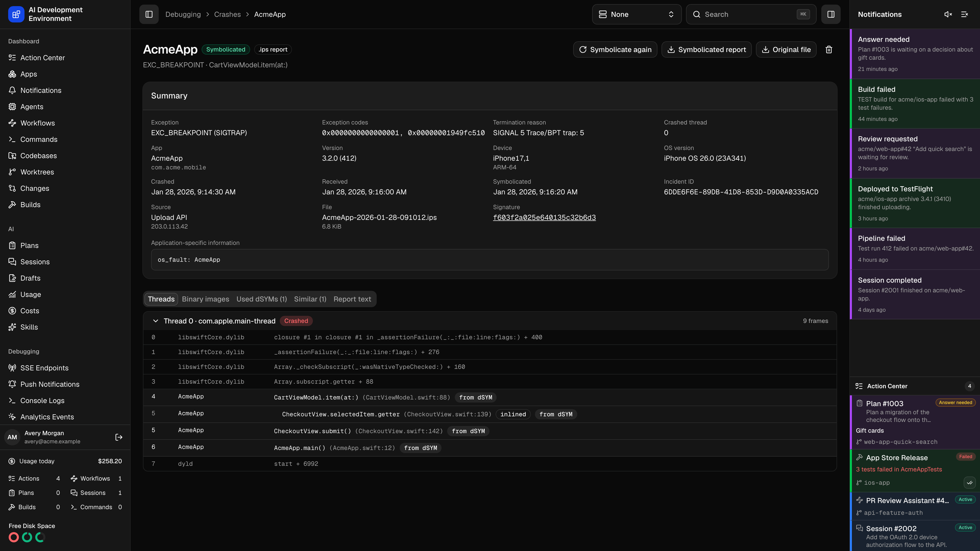Open Worktrees page
The image size is (980, 551).
click(65, 172)
